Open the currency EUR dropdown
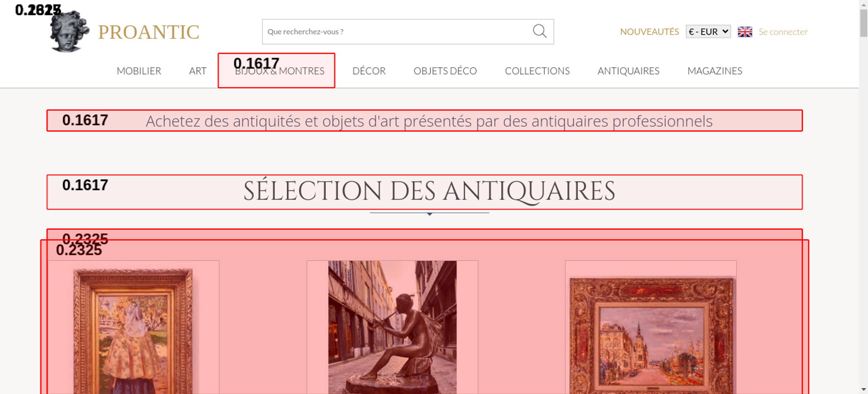Viewport: 868px width, 394px height. click(708, 32)
